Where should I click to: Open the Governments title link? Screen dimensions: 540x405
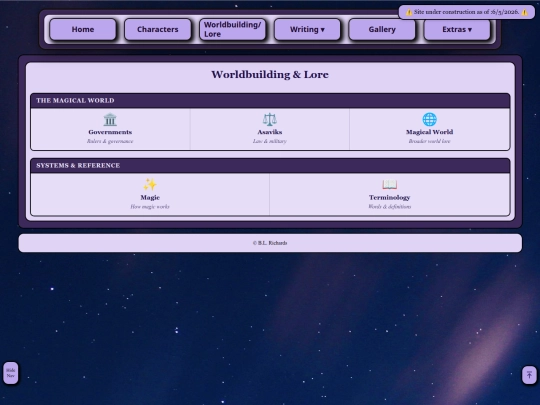point(110,132)
